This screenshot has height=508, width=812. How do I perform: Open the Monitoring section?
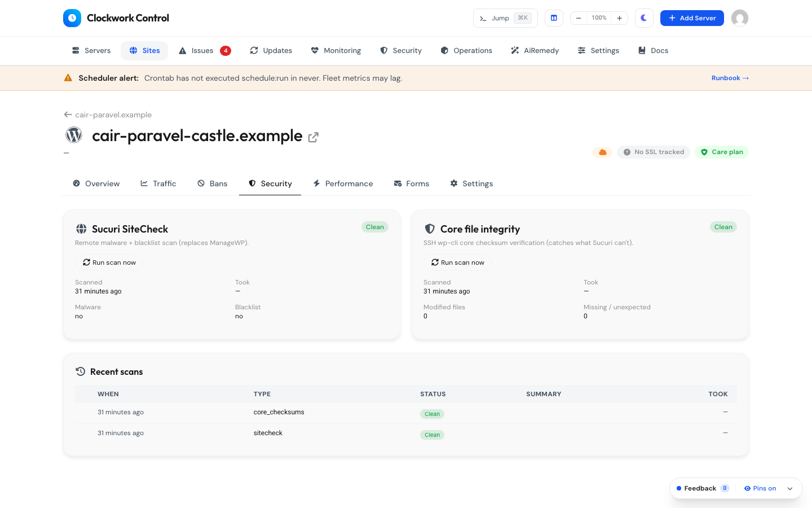336,51
